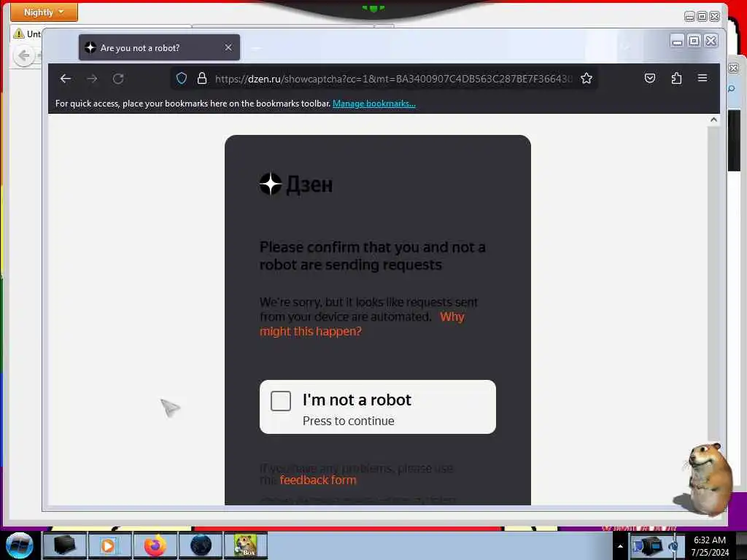Click the page scrollbar up arrow
This screenshot has width=747, height=560.
point(713,120)
